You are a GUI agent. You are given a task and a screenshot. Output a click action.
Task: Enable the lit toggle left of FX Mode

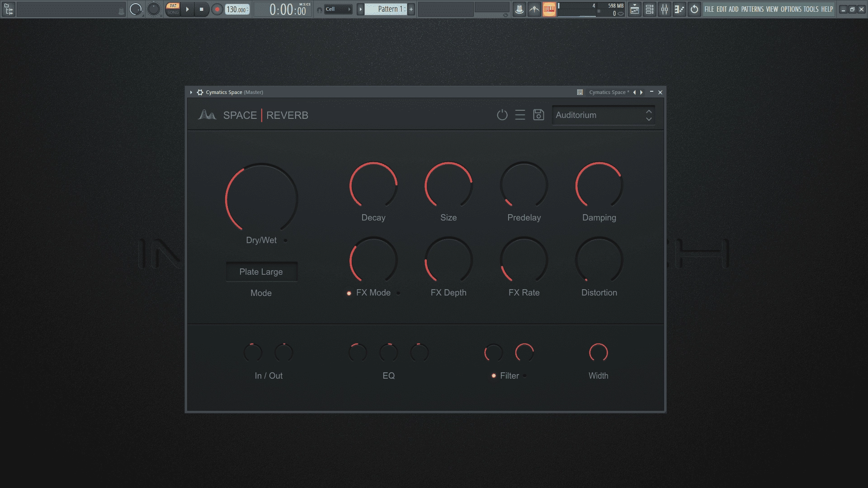click(349, 293)
